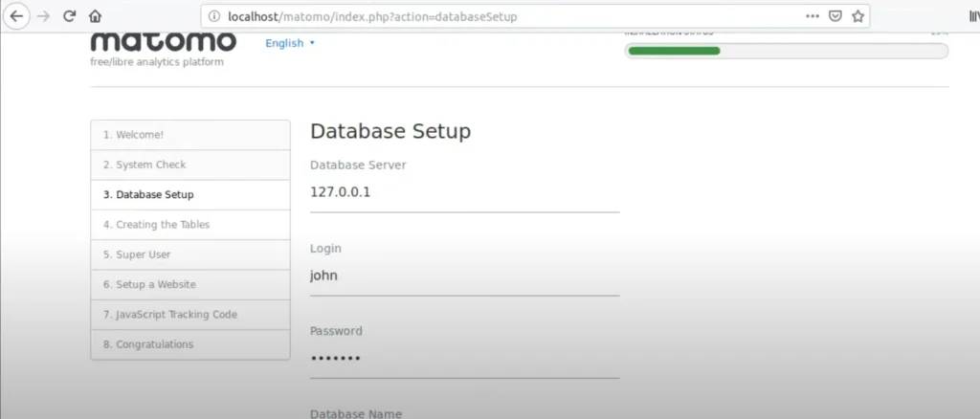980x419 pixels.
Task: Select step 2. System Check
Action: coord(190,165)
